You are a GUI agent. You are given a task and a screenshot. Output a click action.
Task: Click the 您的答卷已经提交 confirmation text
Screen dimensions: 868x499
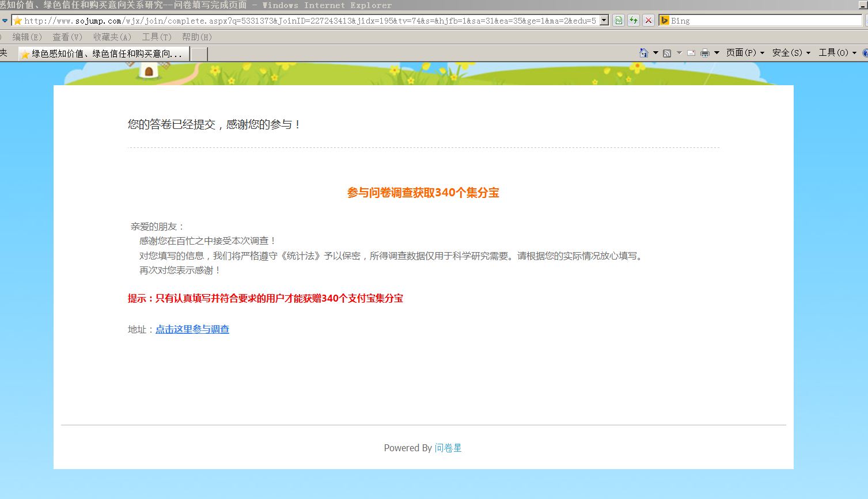pos(214,124)
